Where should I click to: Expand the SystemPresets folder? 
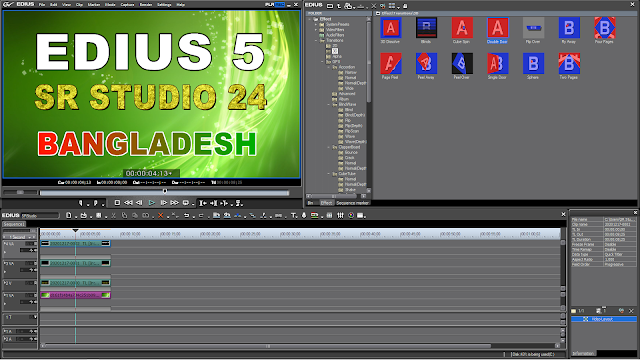(x=316, y=24)
